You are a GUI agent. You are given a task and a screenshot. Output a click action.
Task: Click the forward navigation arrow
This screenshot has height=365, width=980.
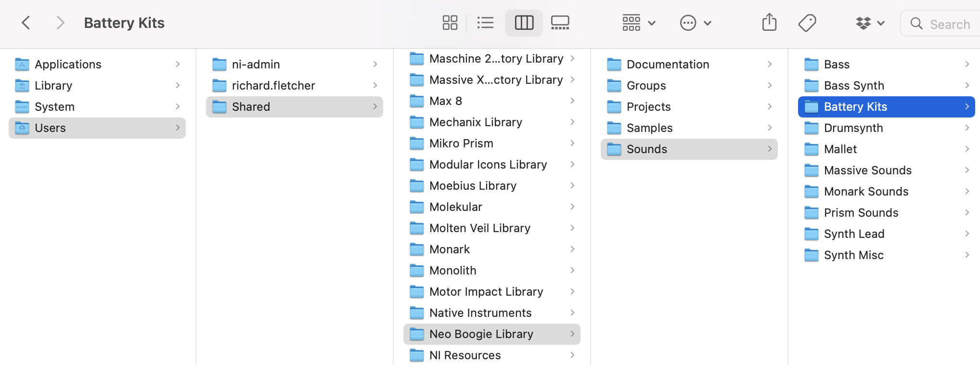tap(60, 23)
